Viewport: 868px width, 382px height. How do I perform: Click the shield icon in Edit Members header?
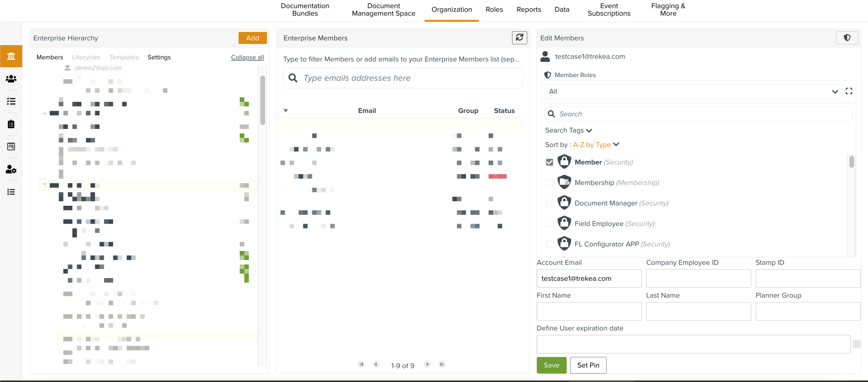[847, 37]
